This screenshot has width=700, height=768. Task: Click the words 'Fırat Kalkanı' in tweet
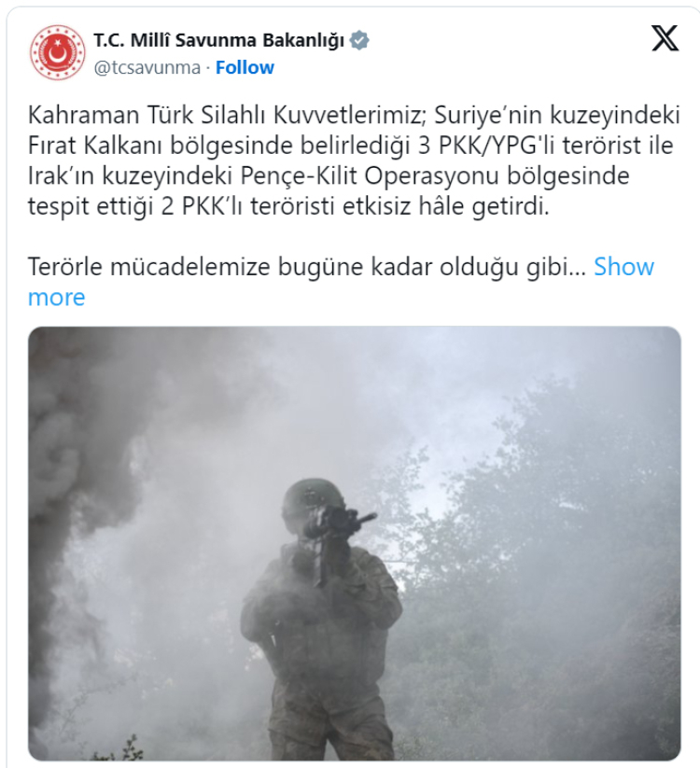click(x=94, y=146)
